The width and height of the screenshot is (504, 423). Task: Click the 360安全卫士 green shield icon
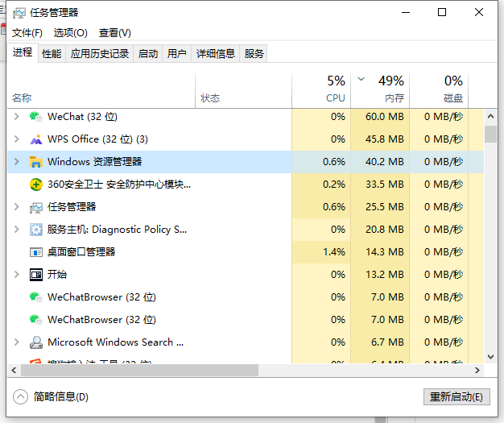[x=36, y=185]
